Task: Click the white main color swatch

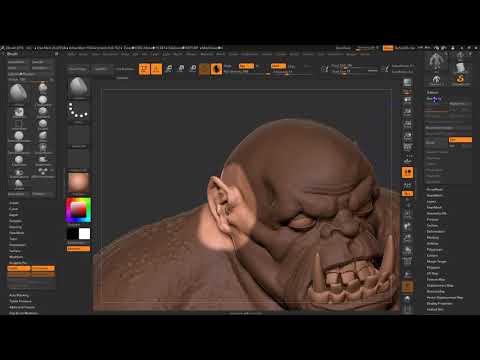Action: pos(84,234)
